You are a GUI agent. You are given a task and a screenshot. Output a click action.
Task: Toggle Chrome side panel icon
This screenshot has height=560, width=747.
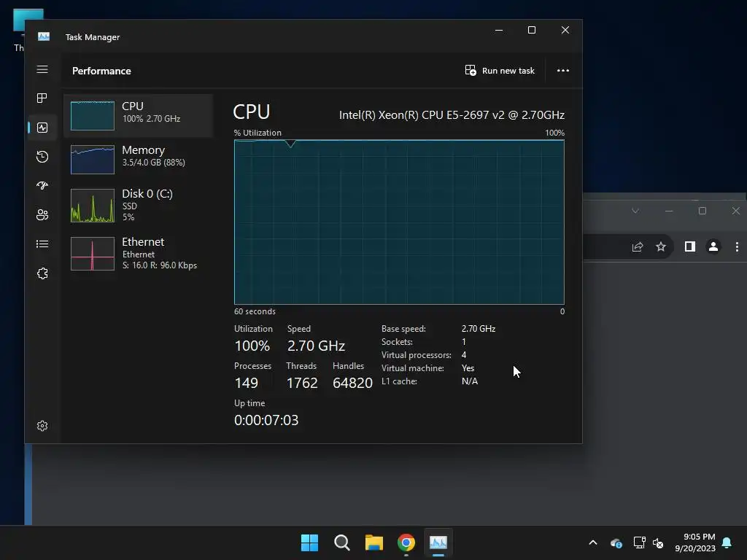[690, 246]
